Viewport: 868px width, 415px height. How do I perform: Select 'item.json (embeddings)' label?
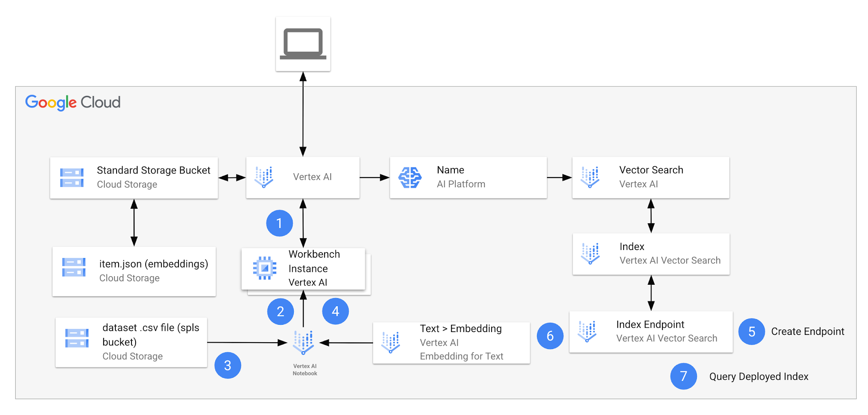[x=154, y=264]
